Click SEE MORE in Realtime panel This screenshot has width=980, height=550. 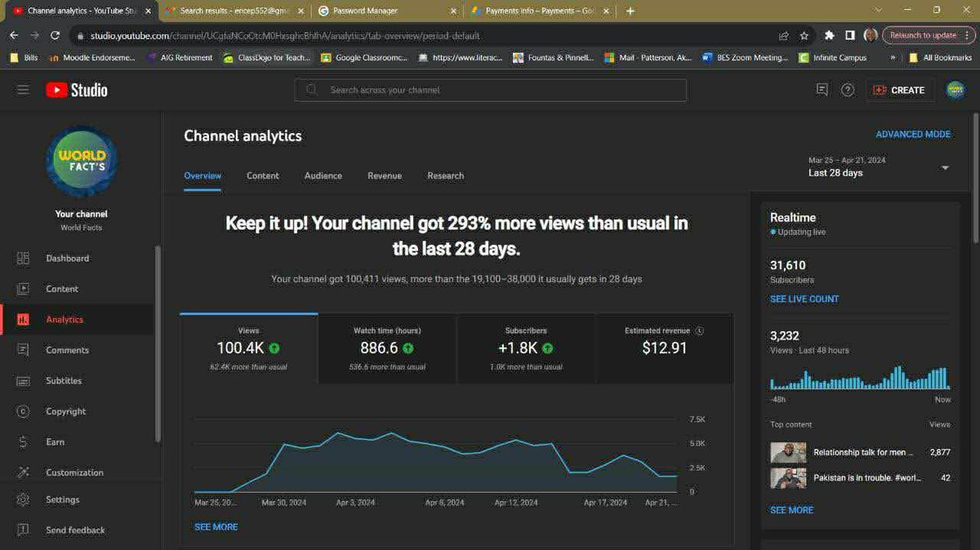pyautogui.click(x=791, y=510)
